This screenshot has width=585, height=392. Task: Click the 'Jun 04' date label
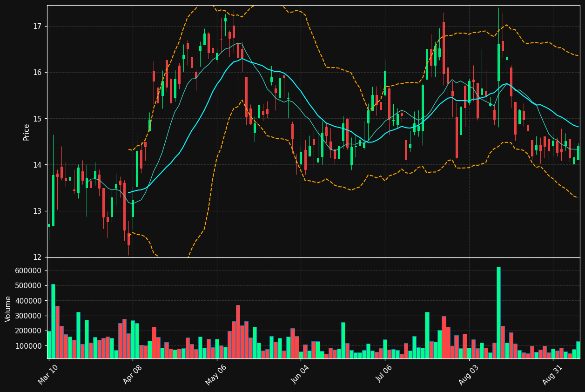click(x=301, y=374)
